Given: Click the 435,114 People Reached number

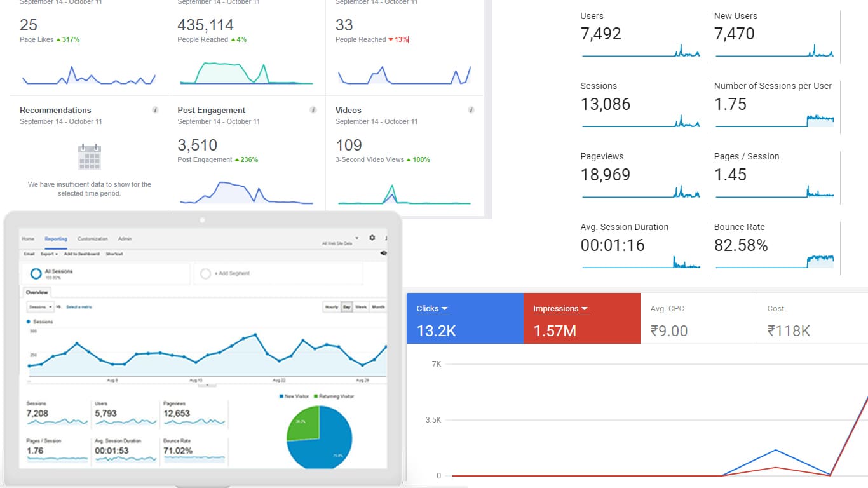Looking at the screenshot, I should pos(205,25).
